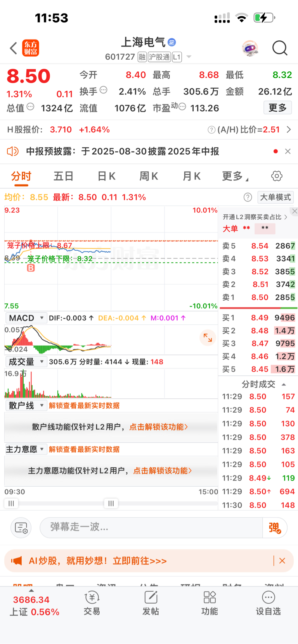Image resolution: width=298 pixels, height=644 pixels.
Task: Open the bullet comment settings icon
Action: tap(21, 528)
